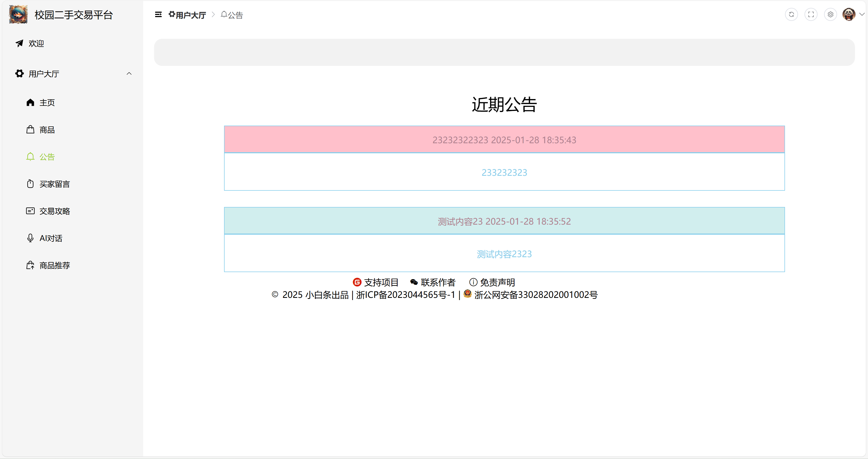
Task: Click the refresh icon in top bar
Action: coord(791,14)
